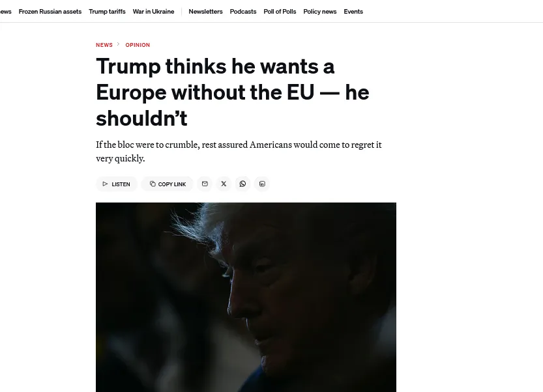Image resolution: width=543 pixels, height=392 pixels.
Task: Click the article's lead photo
Action: pyautogui.click(x=246, y=297)
